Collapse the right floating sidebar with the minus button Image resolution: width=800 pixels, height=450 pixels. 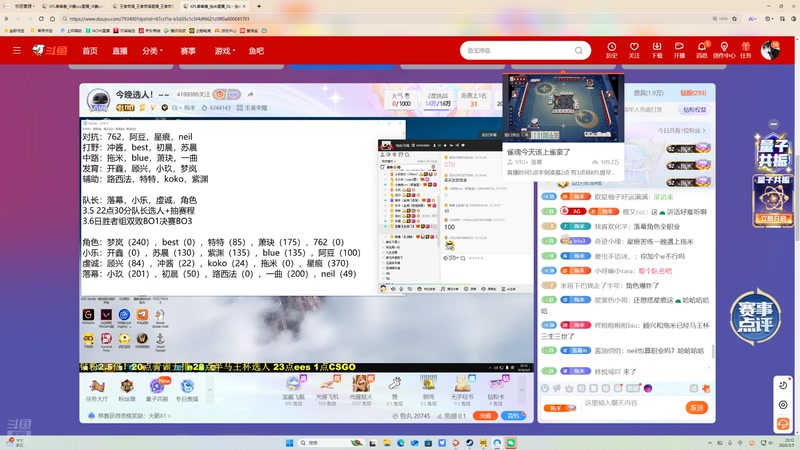773,124
